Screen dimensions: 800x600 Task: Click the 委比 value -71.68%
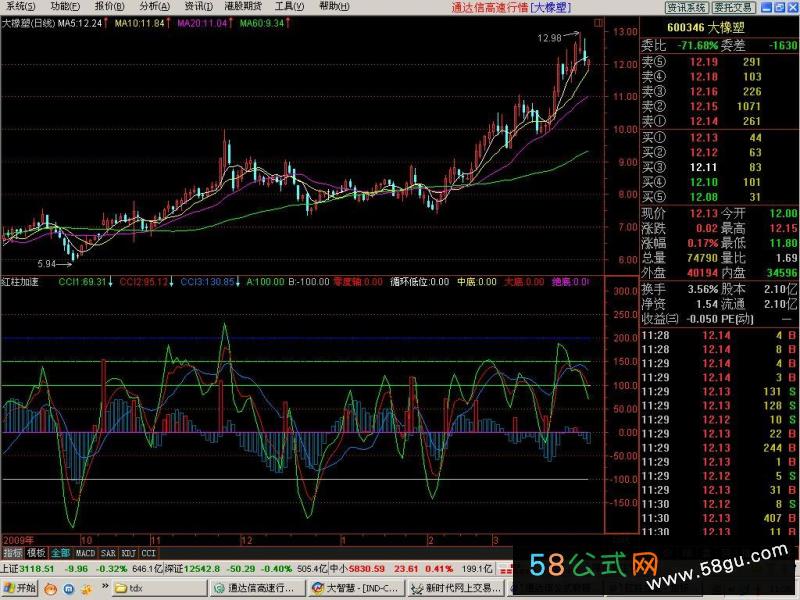coord(697,45)
